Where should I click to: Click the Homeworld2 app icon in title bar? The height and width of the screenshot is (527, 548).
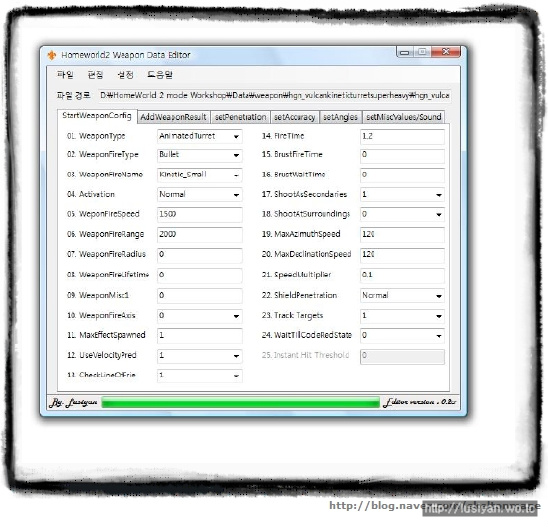point(52,55)
